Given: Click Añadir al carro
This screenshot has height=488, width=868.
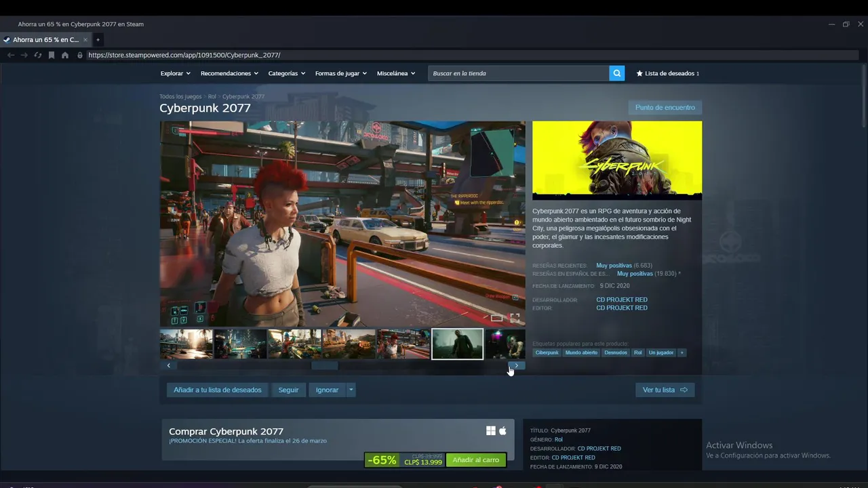Looking at the screenshot, I should 476,460.
